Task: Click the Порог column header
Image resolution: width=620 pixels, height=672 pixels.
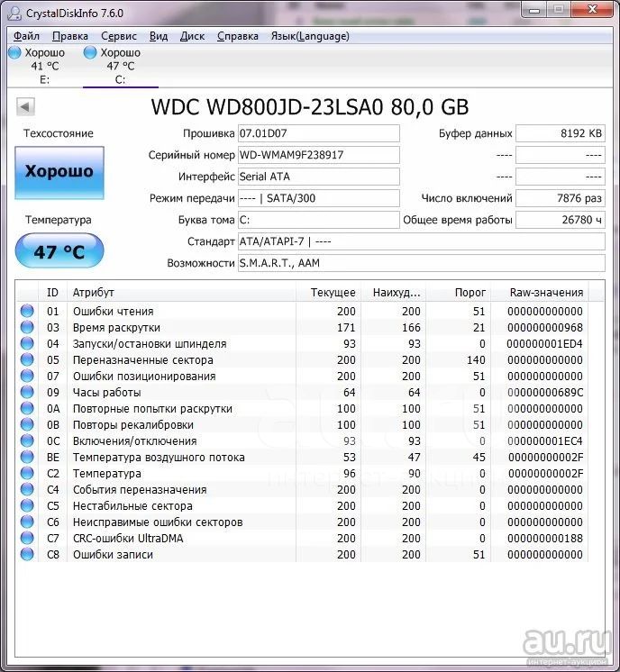Action: coord(459,292)
